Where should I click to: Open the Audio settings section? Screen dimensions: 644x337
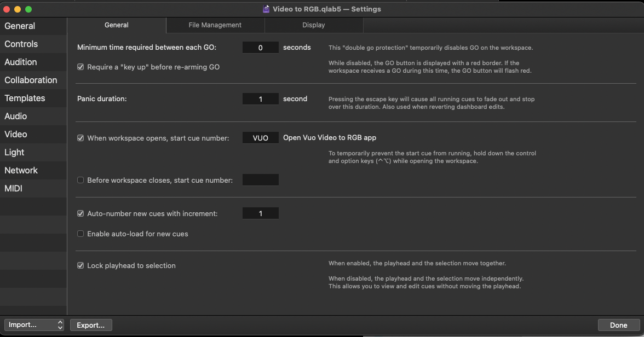[x=14, y=116]
